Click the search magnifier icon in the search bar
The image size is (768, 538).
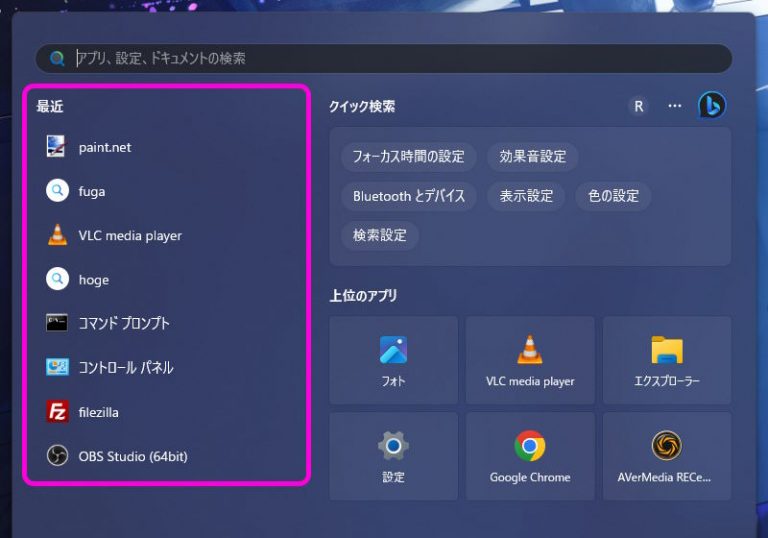57,58
